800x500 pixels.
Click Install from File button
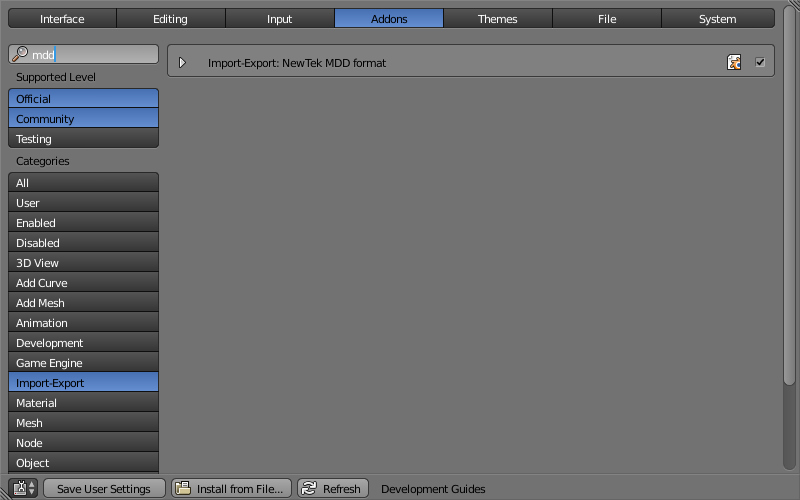point(231,488)
